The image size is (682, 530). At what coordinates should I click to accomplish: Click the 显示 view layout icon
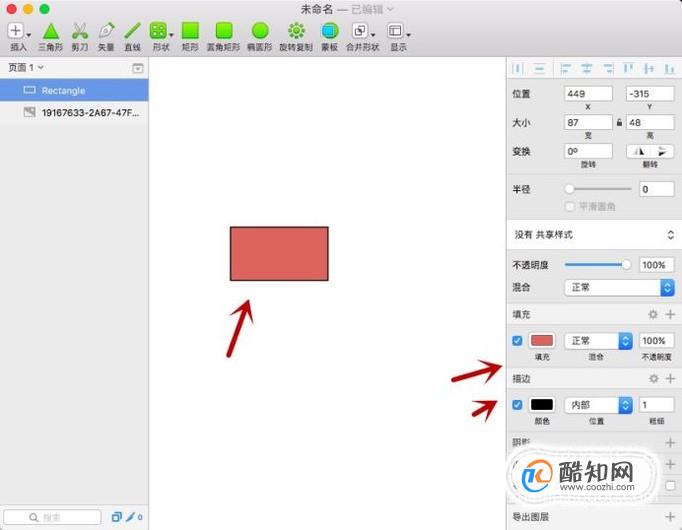click(x=395, y=31)
